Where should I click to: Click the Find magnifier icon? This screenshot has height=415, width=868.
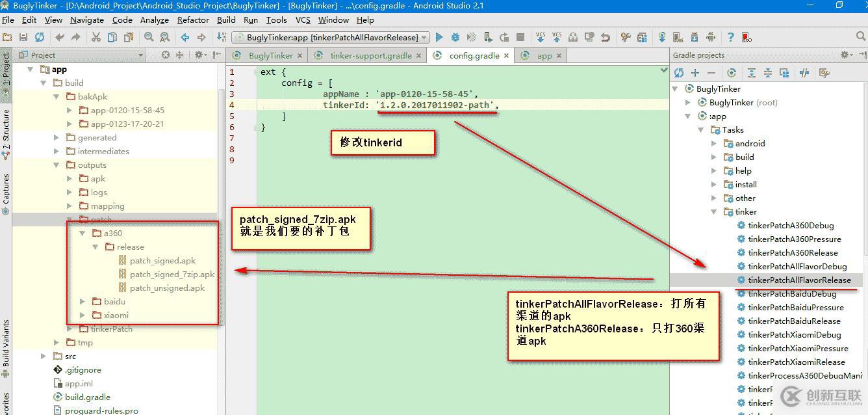point(149,37)
